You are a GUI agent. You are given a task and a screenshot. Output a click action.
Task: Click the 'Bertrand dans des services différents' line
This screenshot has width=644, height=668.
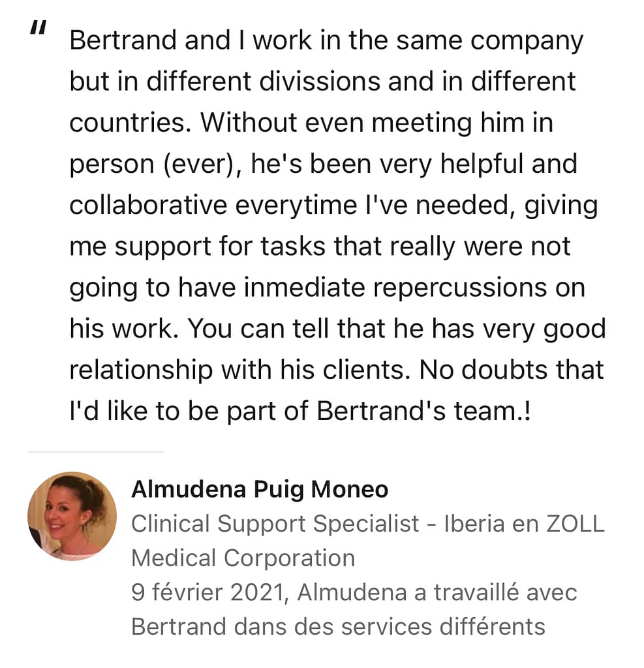(x=338, y=627)
